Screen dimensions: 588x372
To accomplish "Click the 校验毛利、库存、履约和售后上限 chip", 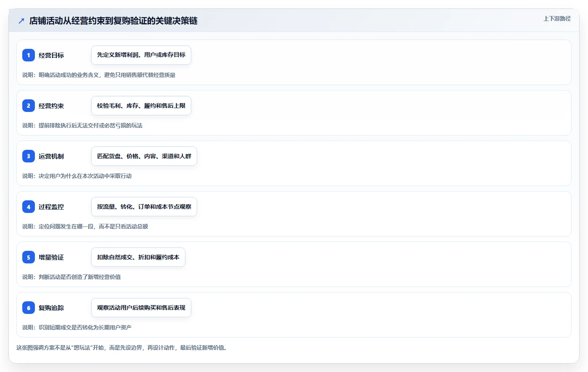I will [141, 106].
